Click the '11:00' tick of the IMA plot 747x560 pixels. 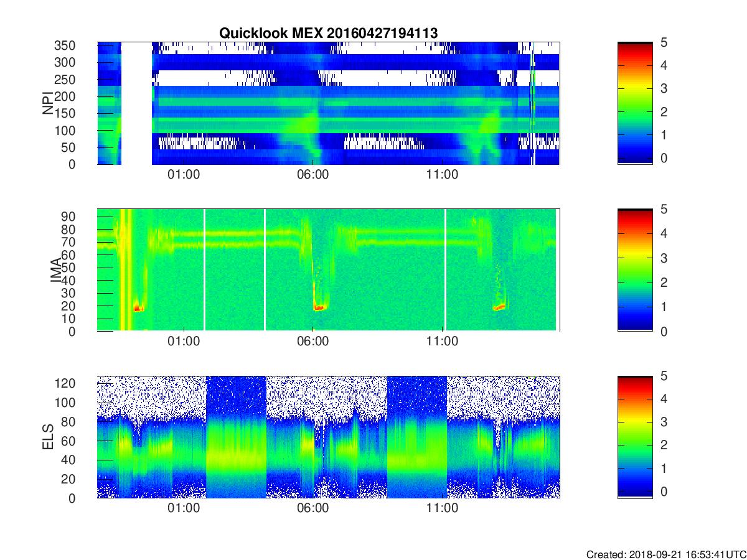(x=443, y=342)
